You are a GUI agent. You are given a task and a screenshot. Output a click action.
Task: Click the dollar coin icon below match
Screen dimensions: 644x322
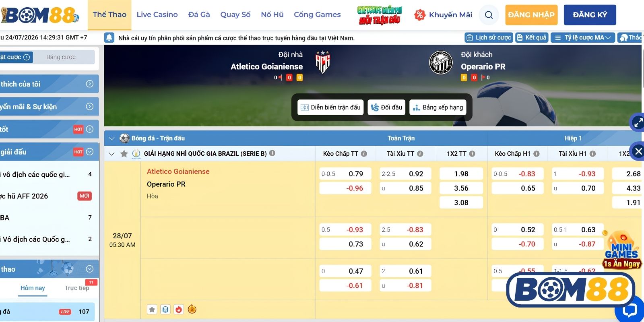point(192,310)
